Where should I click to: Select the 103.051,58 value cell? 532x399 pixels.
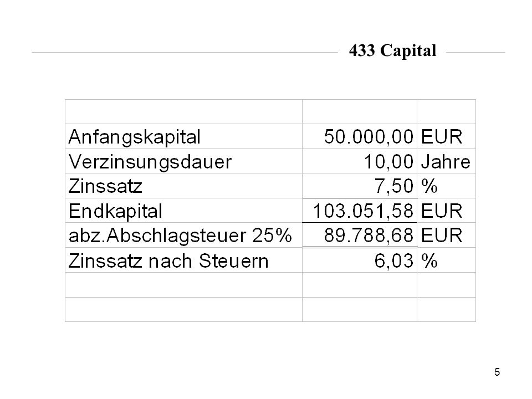359,211
